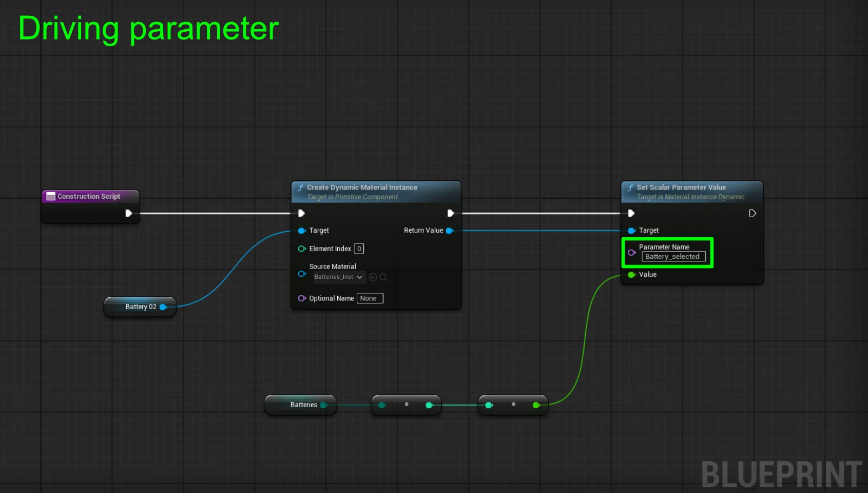This screenshot has height=493, width=868.
Task: Click the Parameter Name input pin
Action: click(632, 252)
